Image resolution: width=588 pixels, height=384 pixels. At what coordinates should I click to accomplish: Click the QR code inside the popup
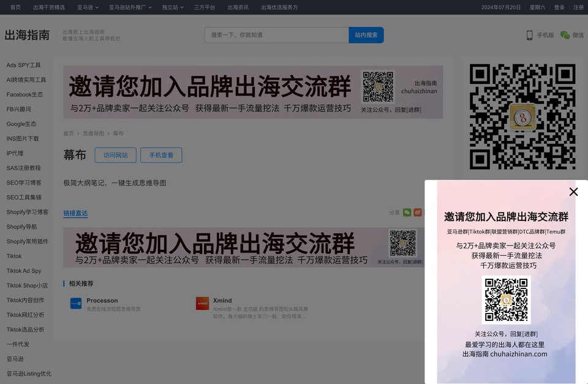click(507, 299)
